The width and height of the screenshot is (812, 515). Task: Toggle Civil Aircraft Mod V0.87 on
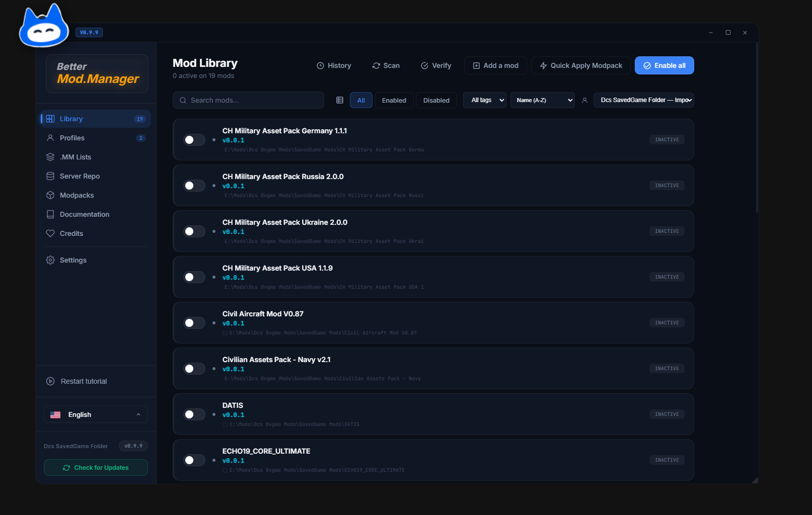194,323
